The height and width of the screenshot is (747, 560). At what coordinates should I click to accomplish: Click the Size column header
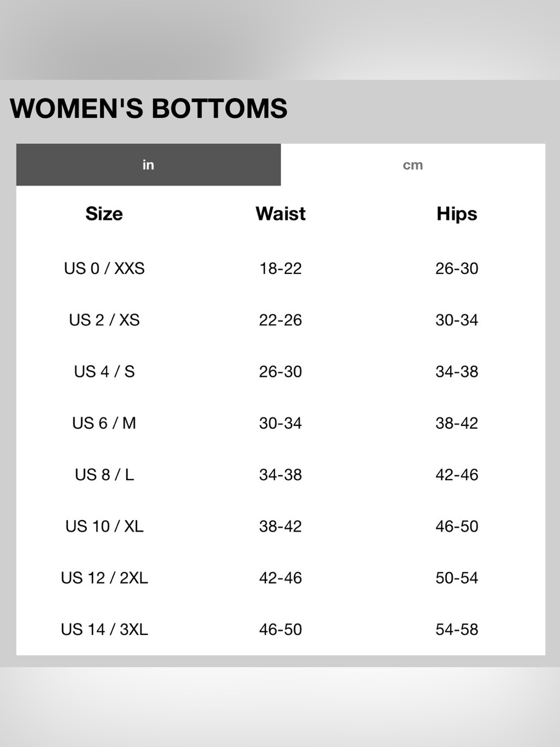tap(104, 214)
